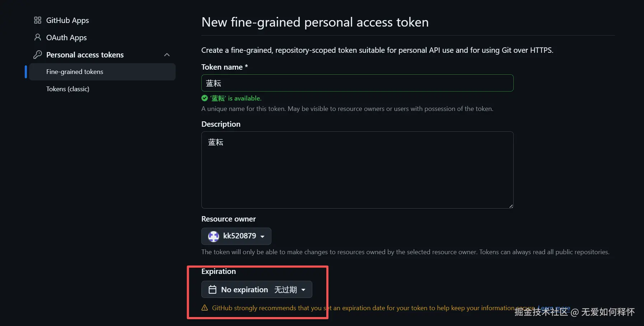644x326 pixels.
Task: Click the New fine-grained personal access token heading
Action: (315, 22)
